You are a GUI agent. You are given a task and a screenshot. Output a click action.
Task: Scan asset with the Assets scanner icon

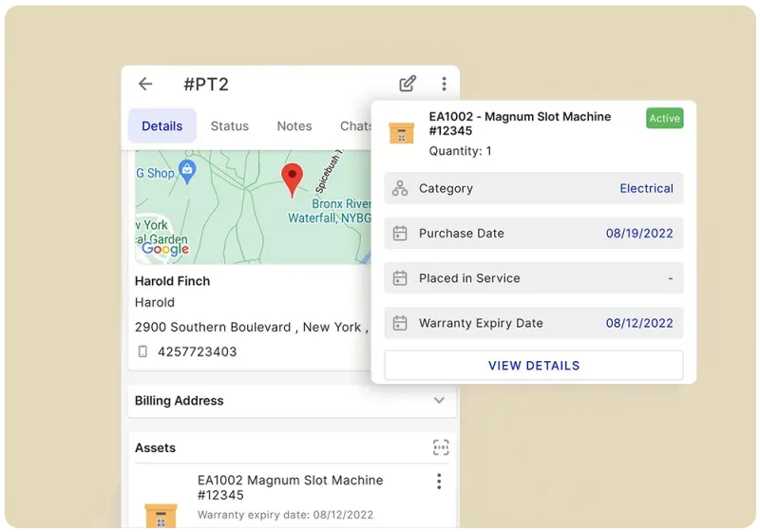(441, 447)
